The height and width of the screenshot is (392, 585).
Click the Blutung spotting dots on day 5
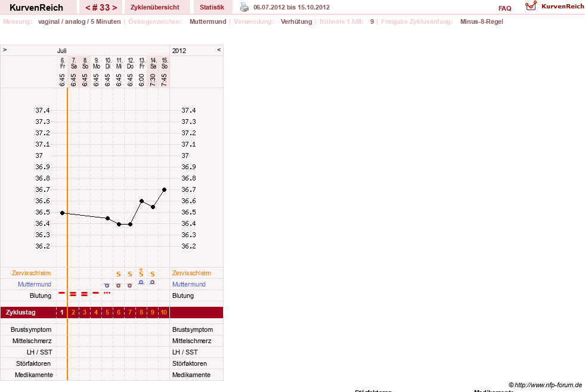107,293
